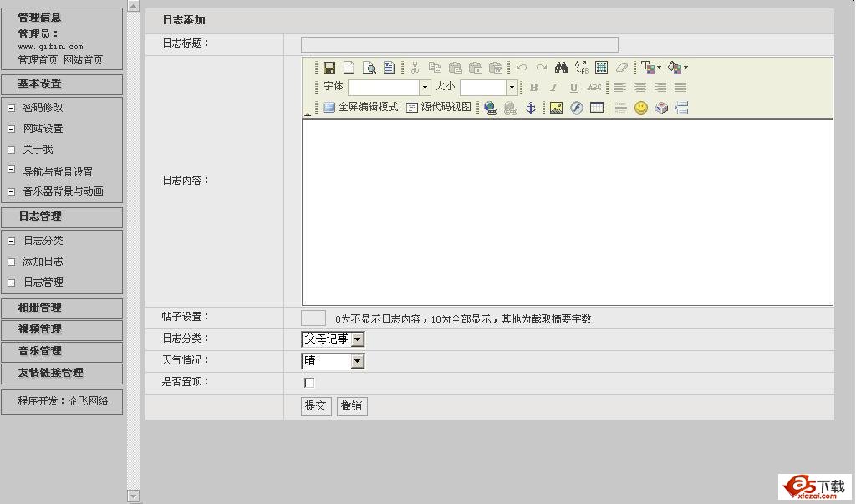856x504 pixels.
Task: Open the 相册管理 menu section
Action: point(62,308)
